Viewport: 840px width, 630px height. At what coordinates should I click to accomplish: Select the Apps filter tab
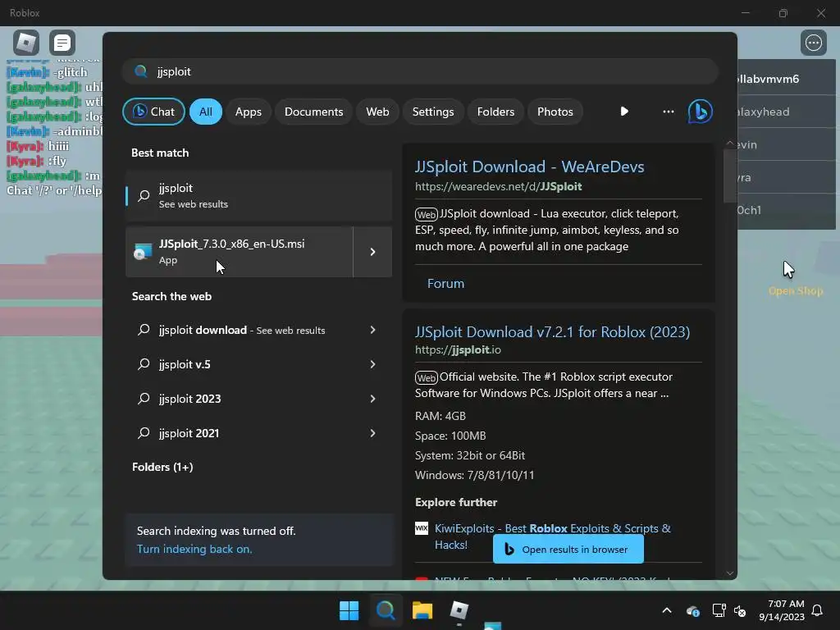(249, 112)
